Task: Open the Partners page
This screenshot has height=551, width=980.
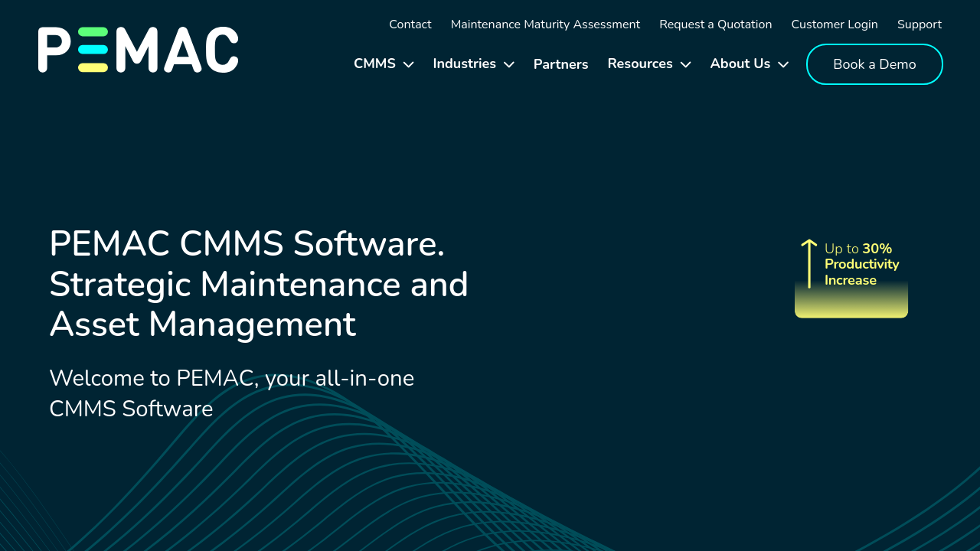Action: (560, 64)
